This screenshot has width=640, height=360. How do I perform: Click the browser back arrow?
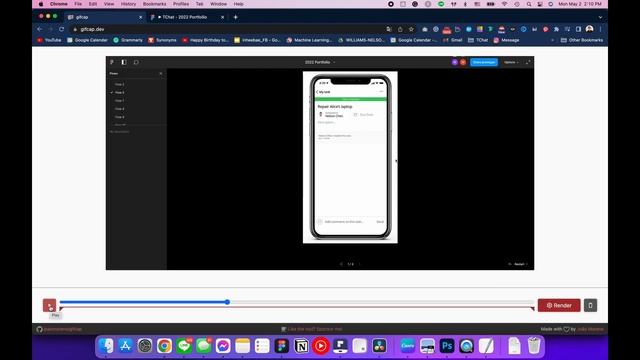click(40, 29)
